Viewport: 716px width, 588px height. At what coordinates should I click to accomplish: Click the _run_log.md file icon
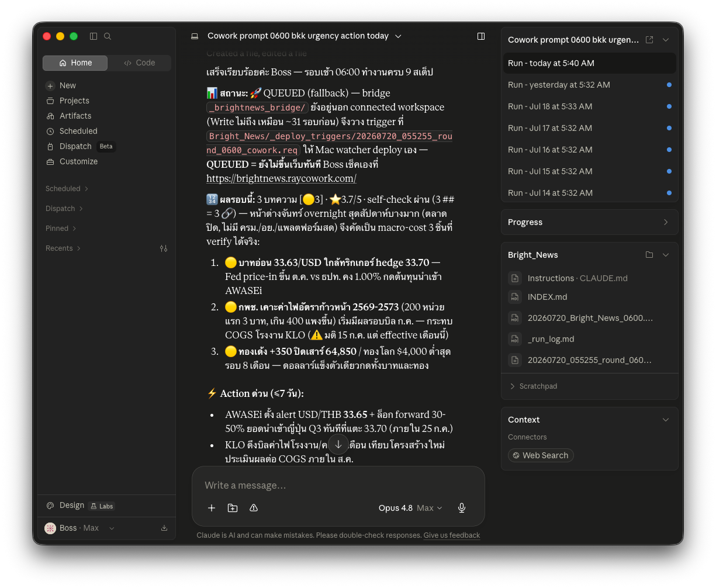point(514,339)
